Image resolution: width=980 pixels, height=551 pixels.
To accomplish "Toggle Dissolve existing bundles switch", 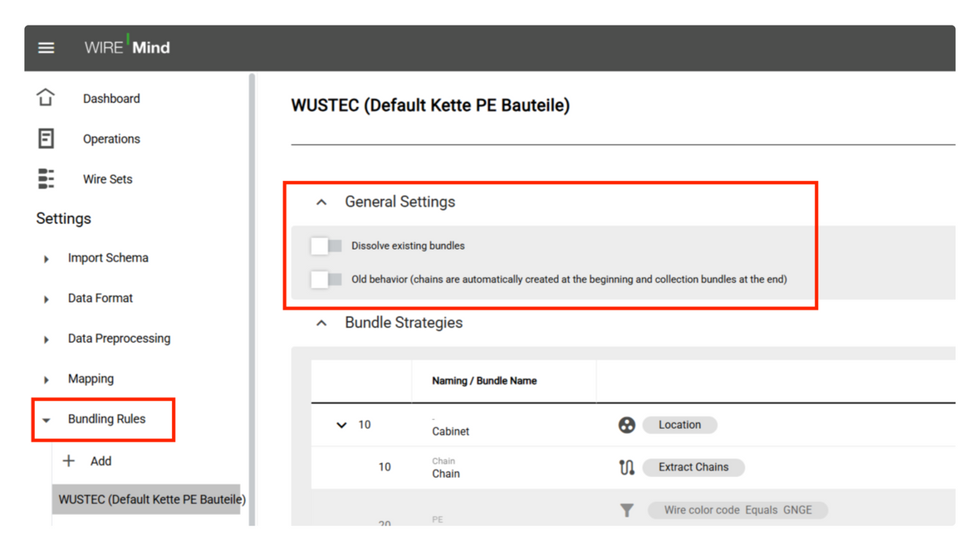I will pyautogui.click(x=326, y=246).
